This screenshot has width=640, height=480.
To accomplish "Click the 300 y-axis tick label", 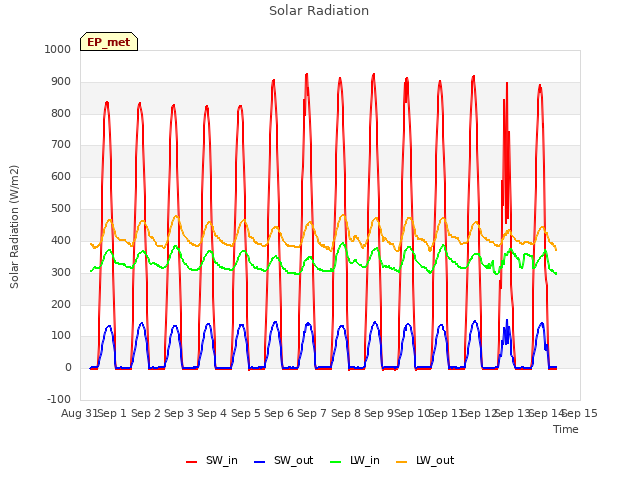I will 61,272.
